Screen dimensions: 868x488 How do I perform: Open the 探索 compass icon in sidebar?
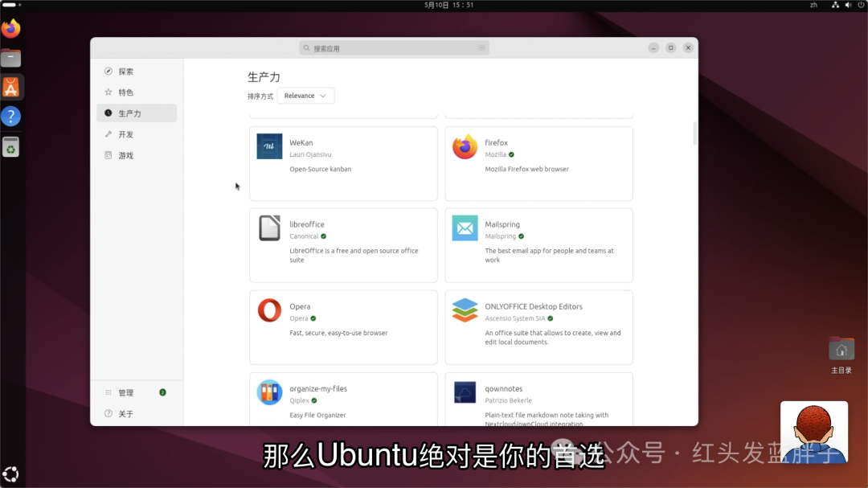107,71
